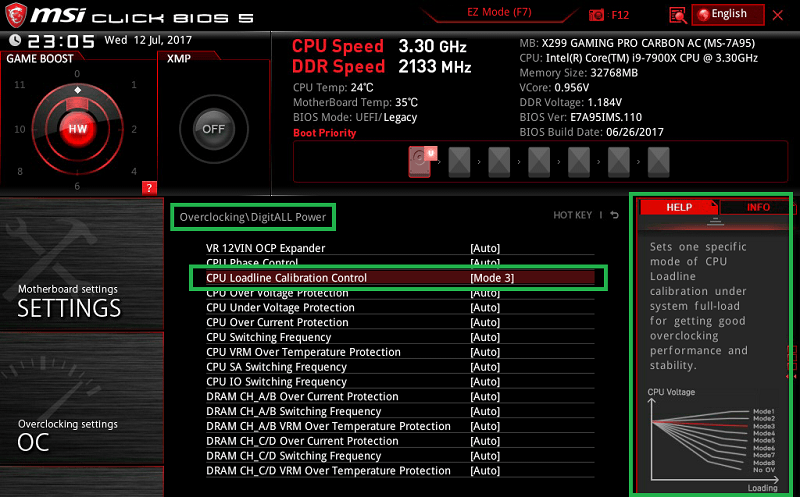Click the BIOS Ver E7A95IMS.110 text
The height and width of the screenshot is (497, 800).
(x=581, y=117)
